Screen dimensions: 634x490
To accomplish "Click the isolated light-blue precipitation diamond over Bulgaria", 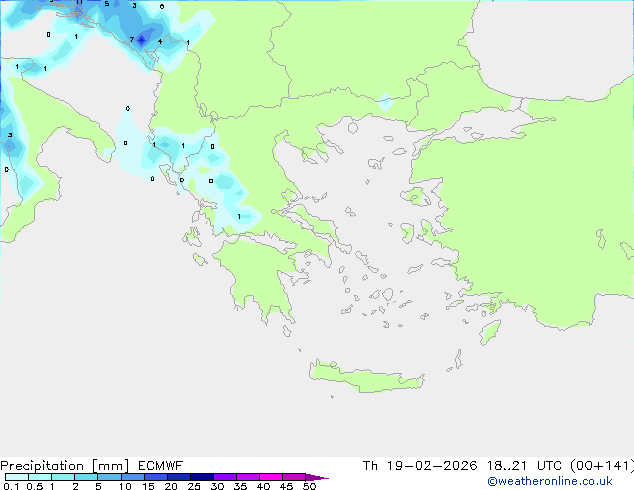I will pyautogui.click(x=385, y=101).
